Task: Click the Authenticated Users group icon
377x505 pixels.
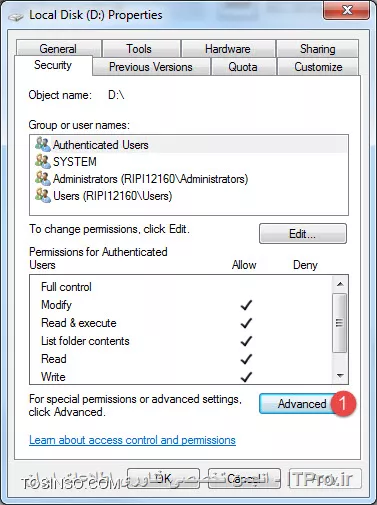Action: tap(43, 144)
